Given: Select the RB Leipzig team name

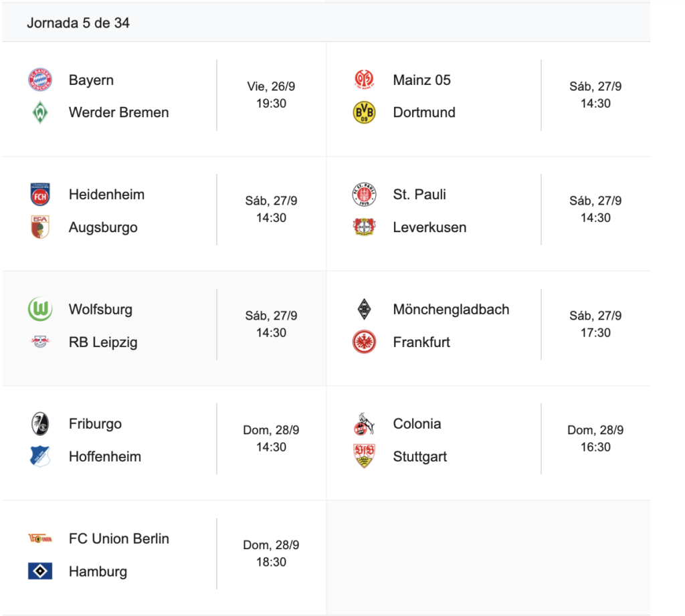Looking at the screenshot, I should [103, 342].
